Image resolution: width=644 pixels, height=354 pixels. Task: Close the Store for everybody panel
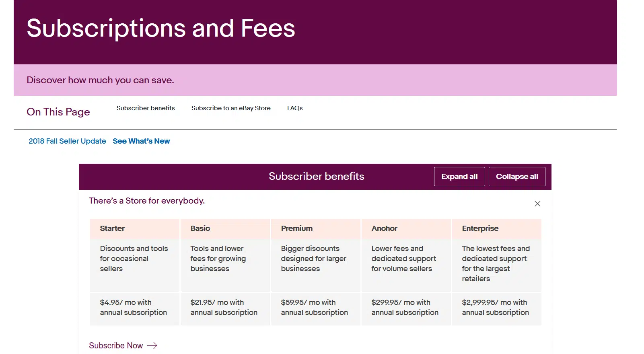pyautogui.click(x=537, y=204)
